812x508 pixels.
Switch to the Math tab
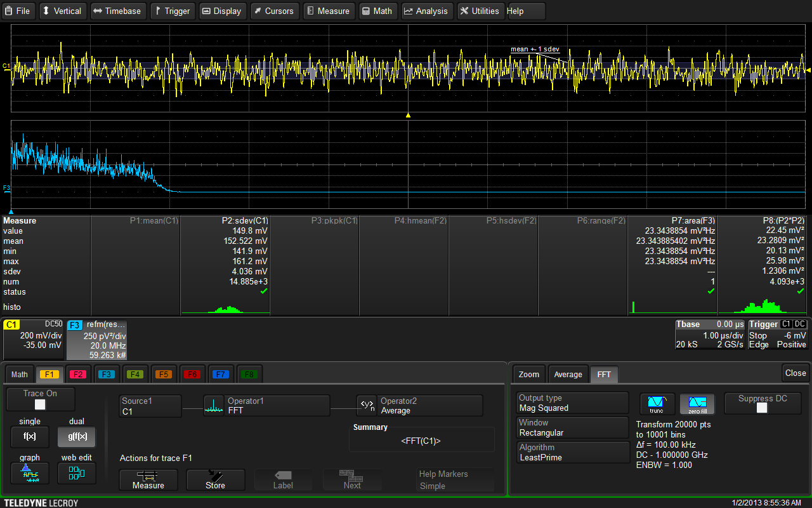tap(19, 374)
